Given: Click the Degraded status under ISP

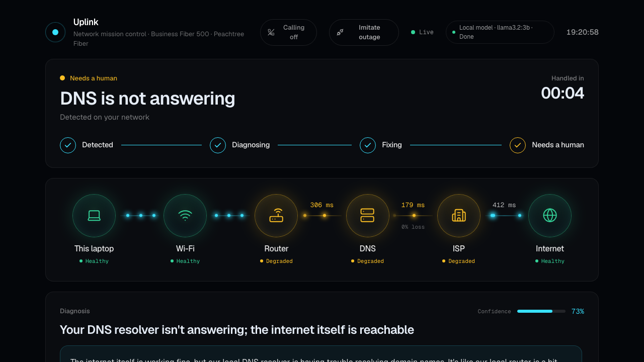Looking at the screenshot, I should point(459,261).
